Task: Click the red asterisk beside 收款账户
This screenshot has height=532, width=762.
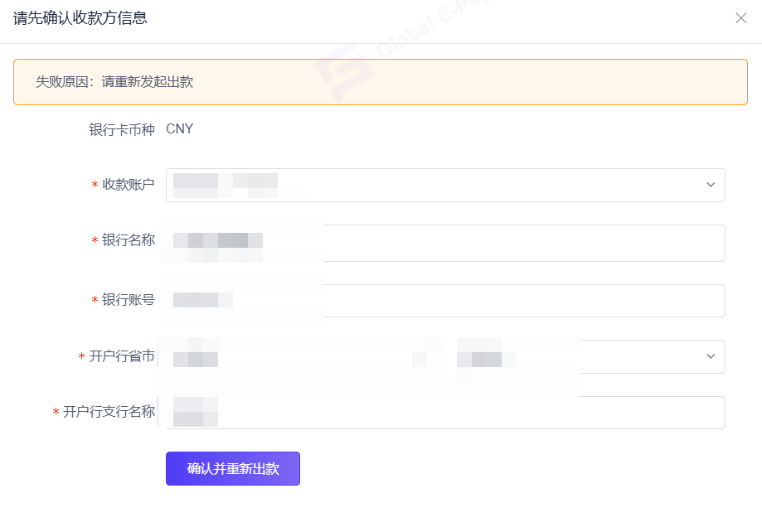Action: (x=95, y=186)
